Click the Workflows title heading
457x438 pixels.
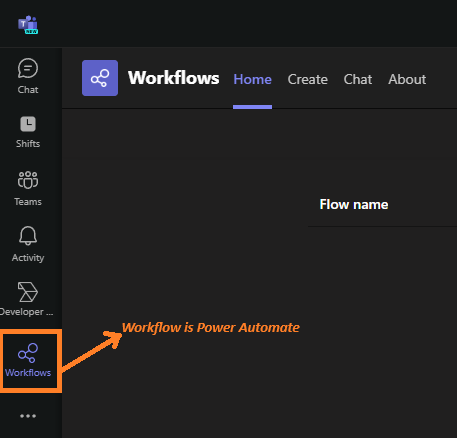[174, 78]
